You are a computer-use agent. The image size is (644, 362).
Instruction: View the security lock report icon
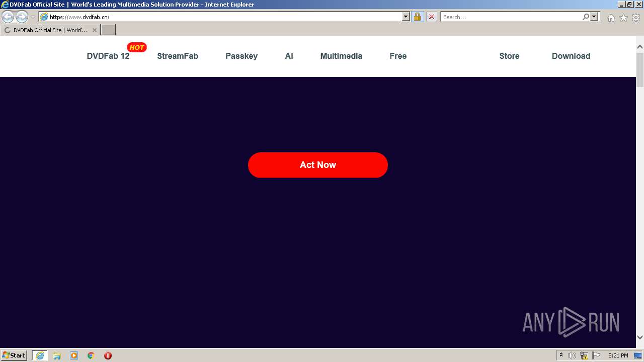coord(417,17)
